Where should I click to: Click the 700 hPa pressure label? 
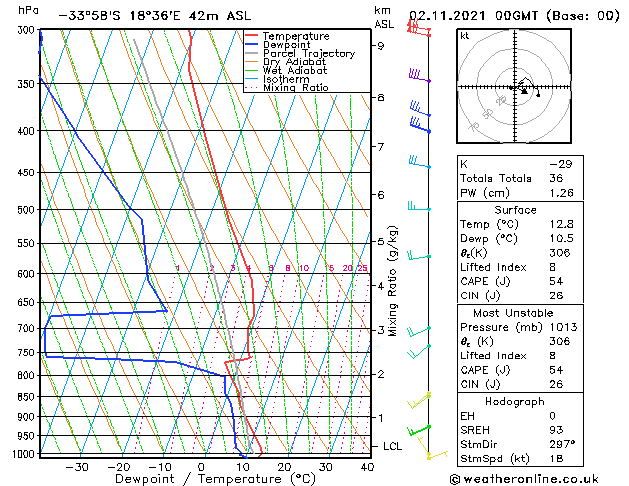click(x=26, y=328)
